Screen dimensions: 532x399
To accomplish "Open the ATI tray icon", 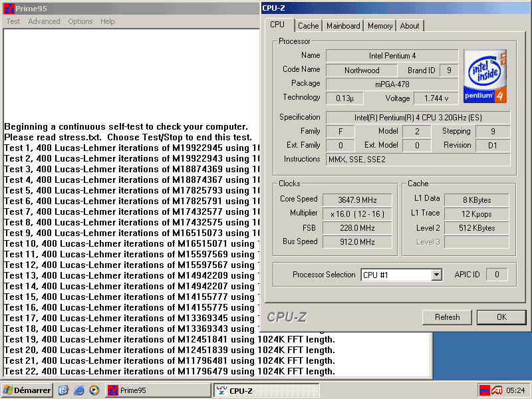I will [497, 390].
